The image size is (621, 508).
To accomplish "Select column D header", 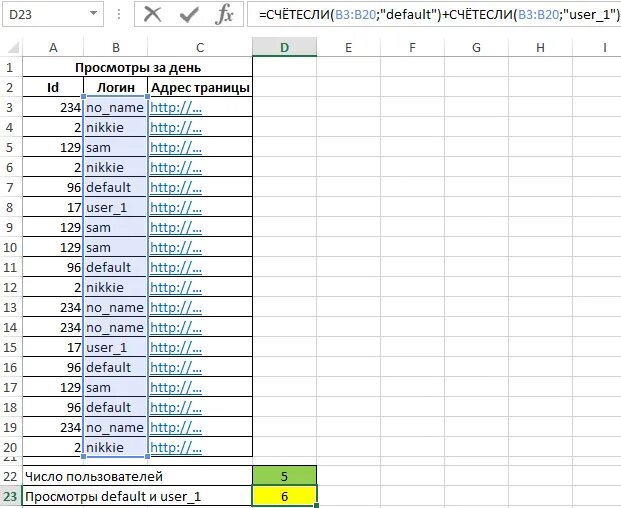I will (x=284, y=47).
